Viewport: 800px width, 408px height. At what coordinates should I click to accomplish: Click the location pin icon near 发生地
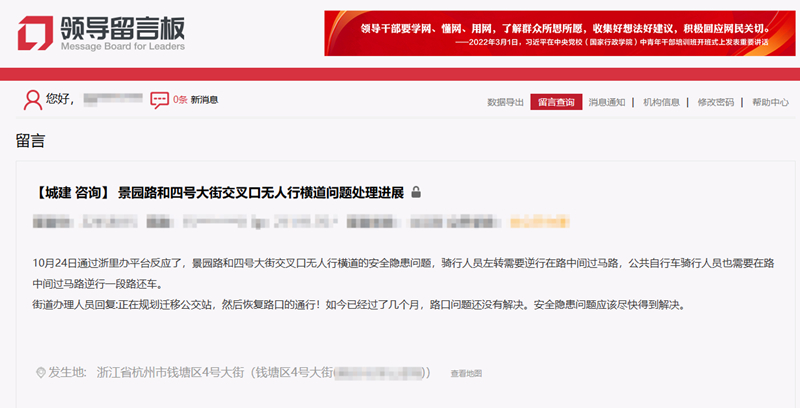(41, 373)
